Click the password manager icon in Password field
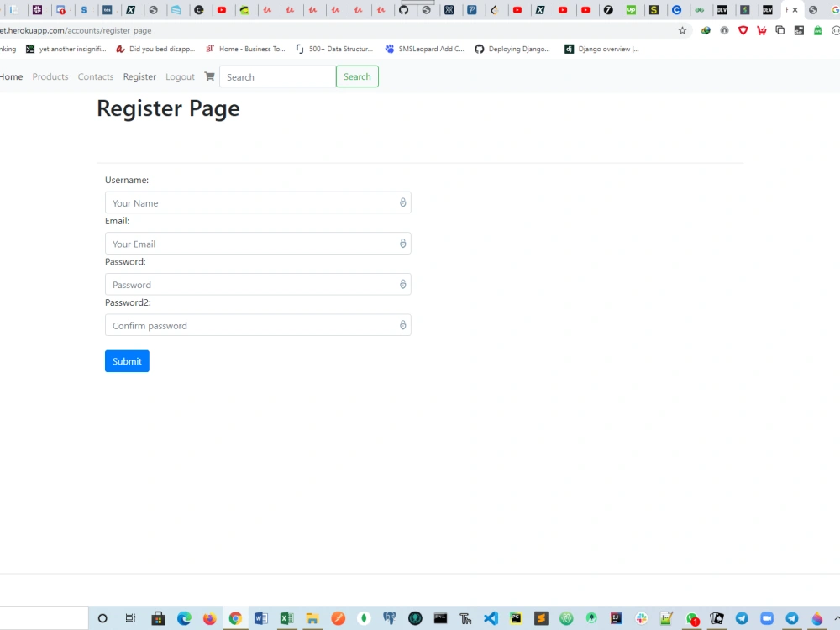This screenshot has height=630, width=840. point(402,284)
